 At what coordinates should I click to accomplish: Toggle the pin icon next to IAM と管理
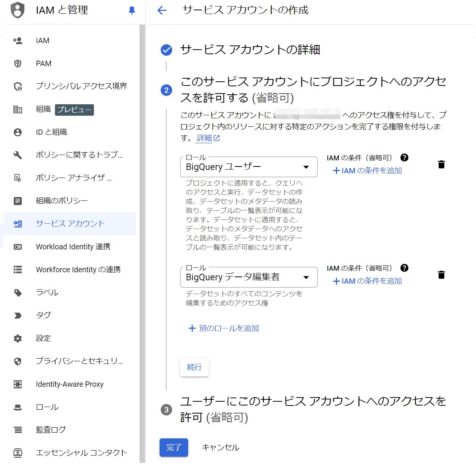point(132,10)
